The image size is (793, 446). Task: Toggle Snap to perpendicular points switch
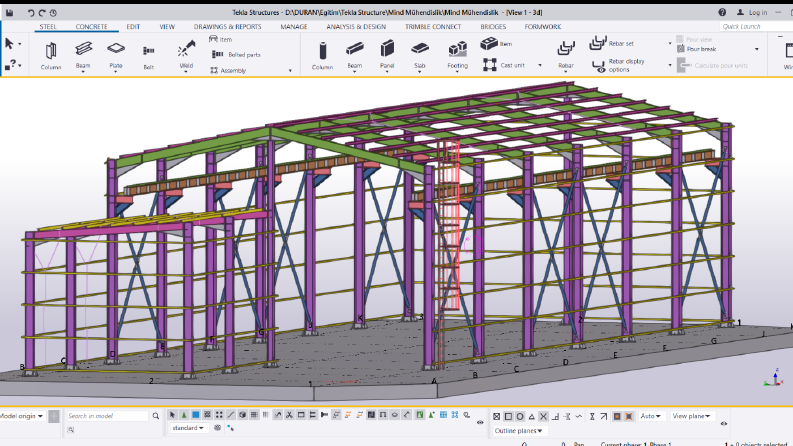pyautogui.click(x=555, y=416)
